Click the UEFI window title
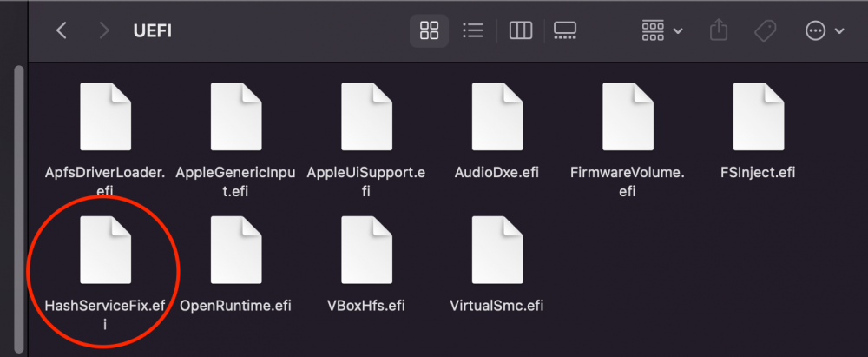 152,30
